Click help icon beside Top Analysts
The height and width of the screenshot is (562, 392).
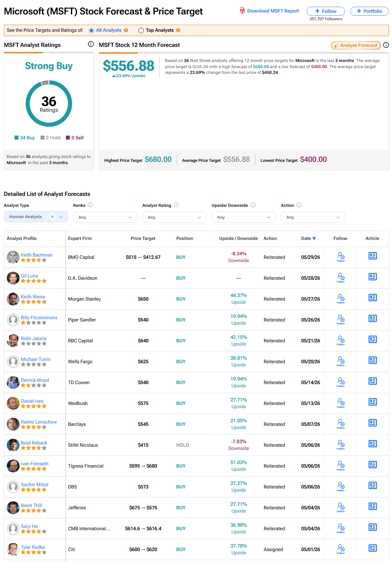178,30
